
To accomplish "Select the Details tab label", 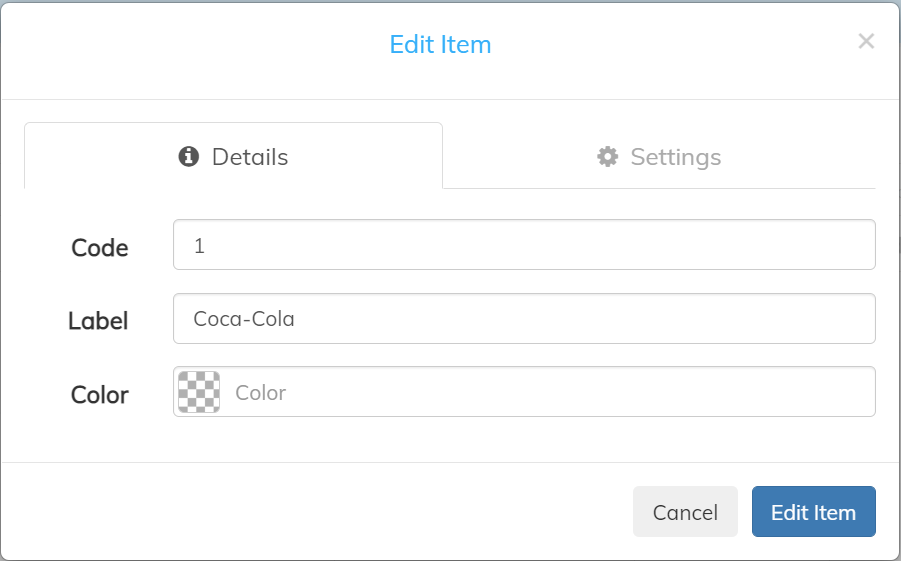I will (x=250, y=157).
